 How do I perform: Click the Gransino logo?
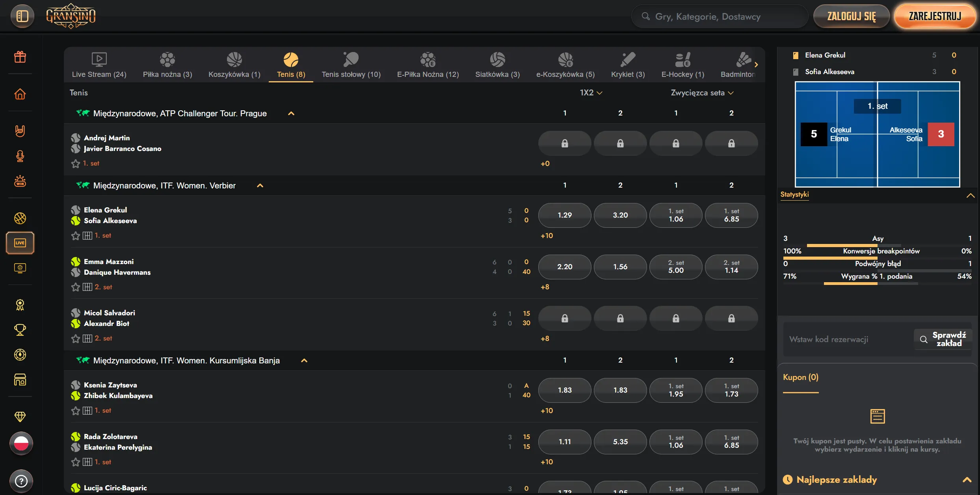pos(71,16)
